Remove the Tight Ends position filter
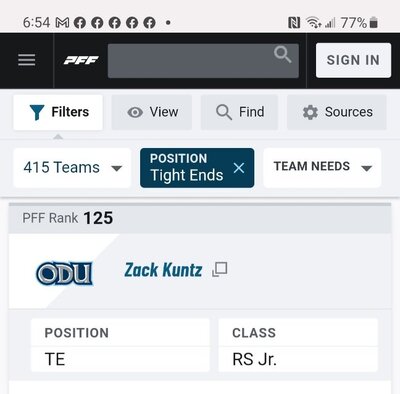 pyautogui.click(x=239, y=168)
